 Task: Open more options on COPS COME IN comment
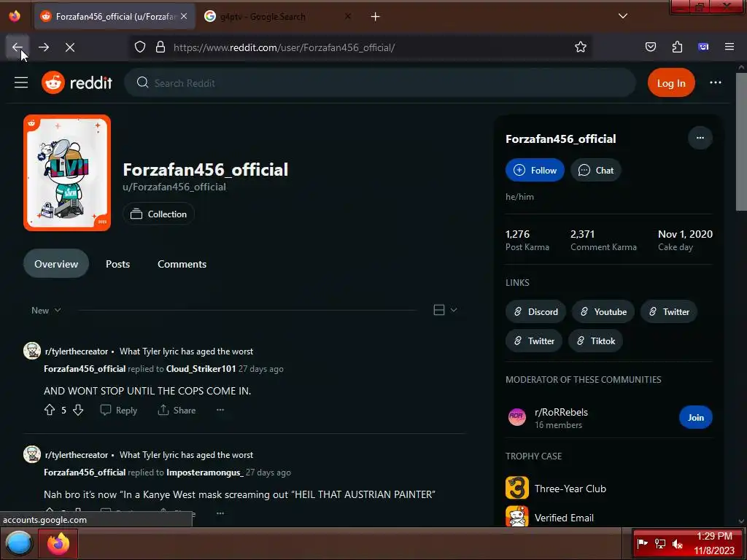click(x=220, y=410)
